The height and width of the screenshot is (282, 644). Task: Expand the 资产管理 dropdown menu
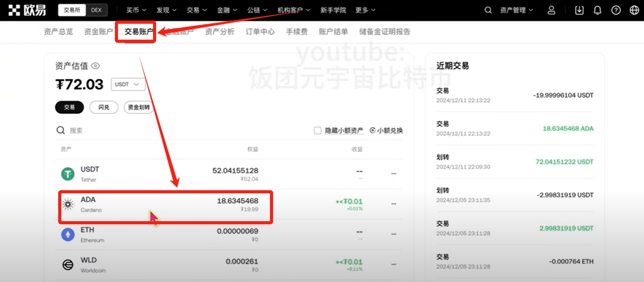point(516,10)
